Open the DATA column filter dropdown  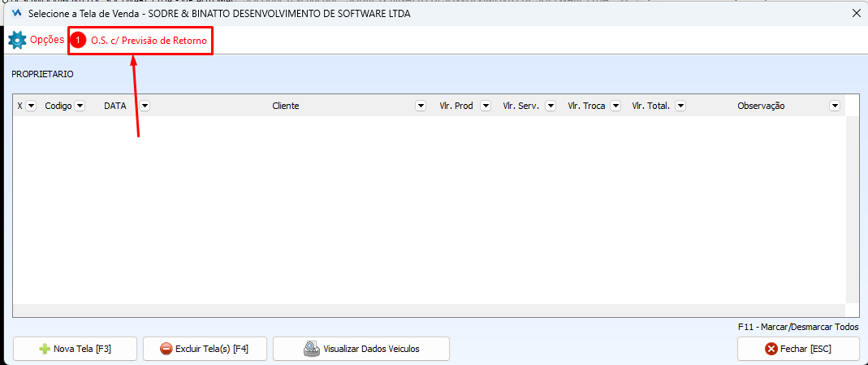144,106
